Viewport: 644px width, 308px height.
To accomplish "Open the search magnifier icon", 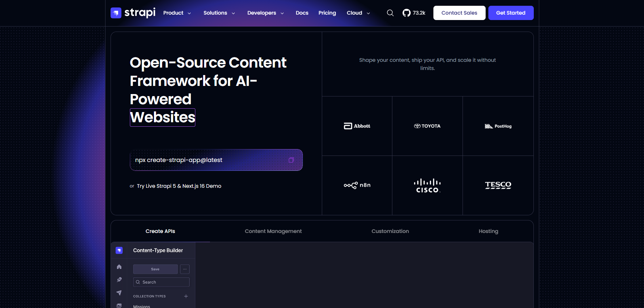I will [x=390, y=13].
